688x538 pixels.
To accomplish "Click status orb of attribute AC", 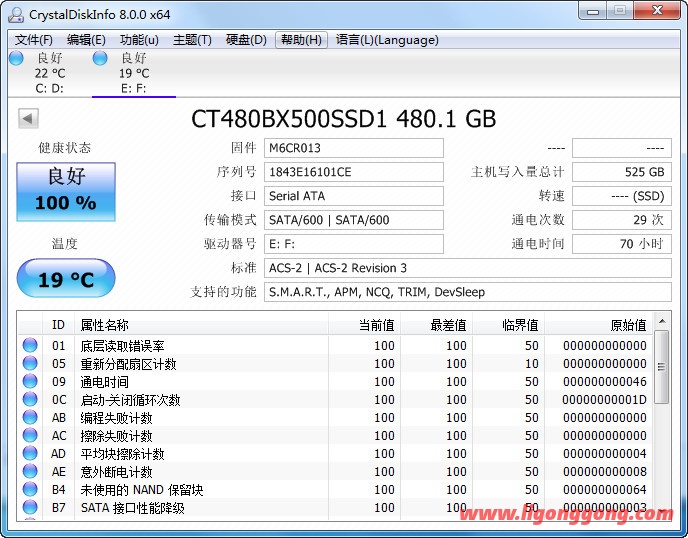I will point(30,435).
